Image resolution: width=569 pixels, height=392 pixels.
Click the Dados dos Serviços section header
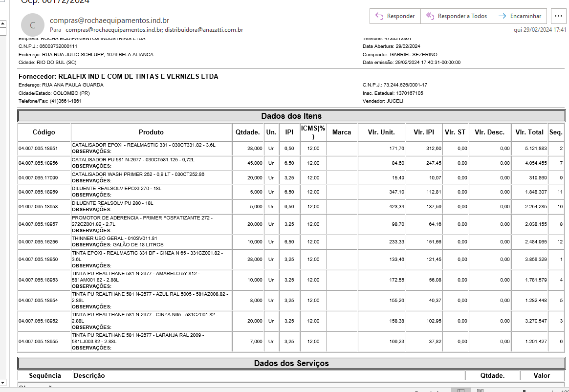291,363
